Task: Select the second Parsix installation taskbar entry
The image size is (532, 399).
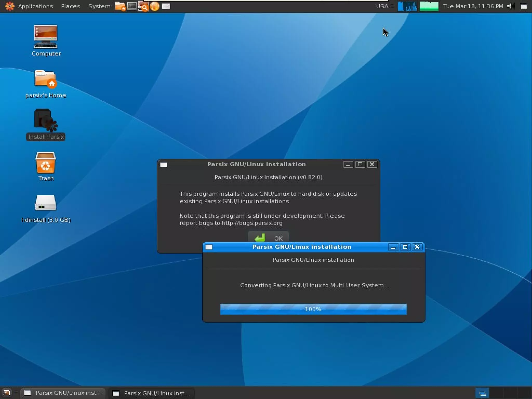Action: (152, 393)
